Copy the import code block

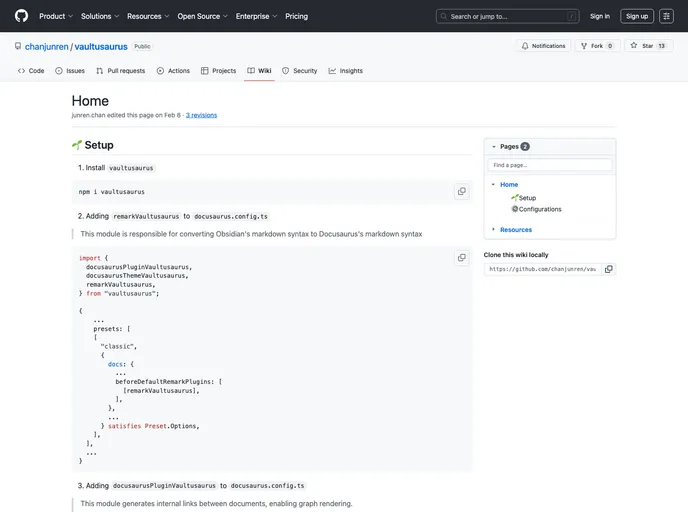coord(462,258)
